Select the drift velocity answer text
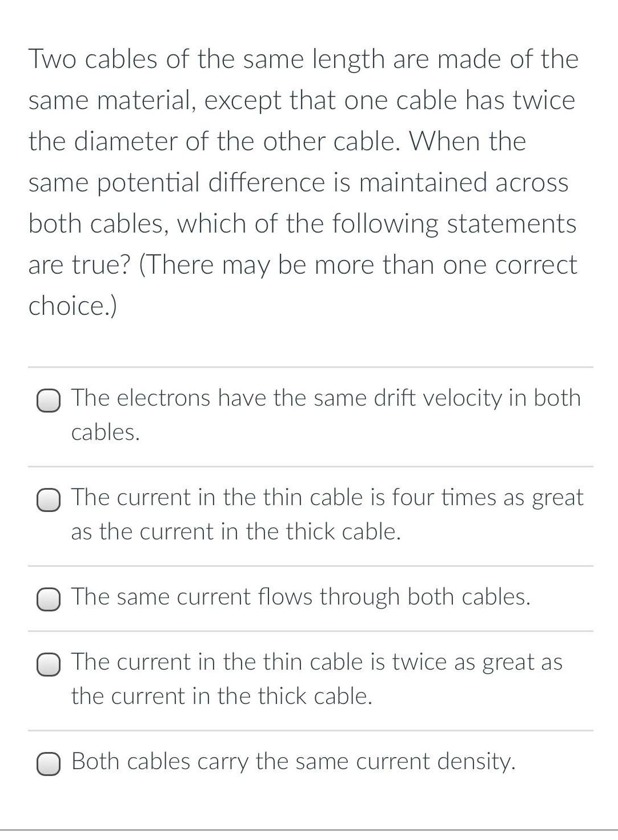The height and width of the screenshot is (840, 618). [326, 398]
